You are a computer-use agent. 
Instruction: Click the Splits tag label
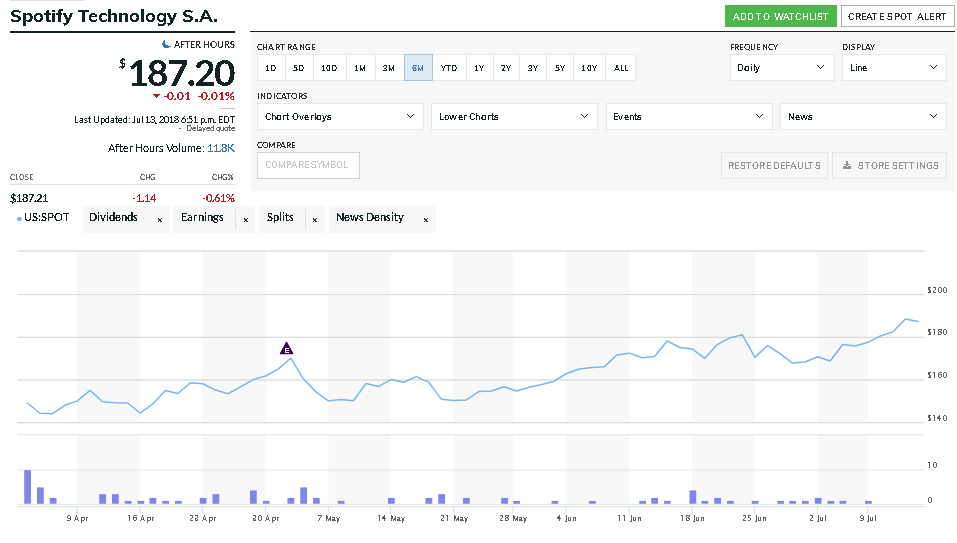280,217
